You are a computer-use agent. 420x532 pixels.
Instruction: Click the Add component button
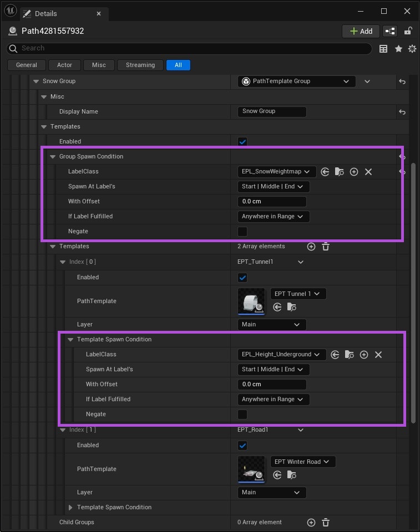361,31
